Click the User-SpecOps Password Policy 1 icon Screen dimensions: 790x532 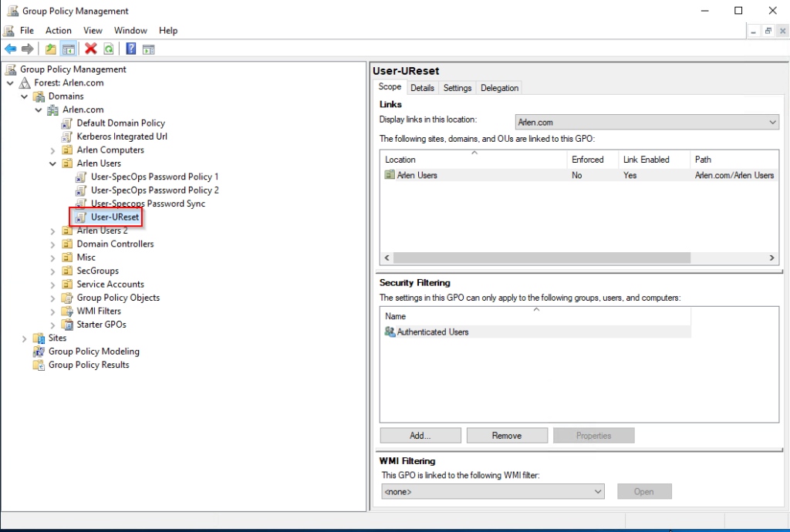(x=81, y=177)
